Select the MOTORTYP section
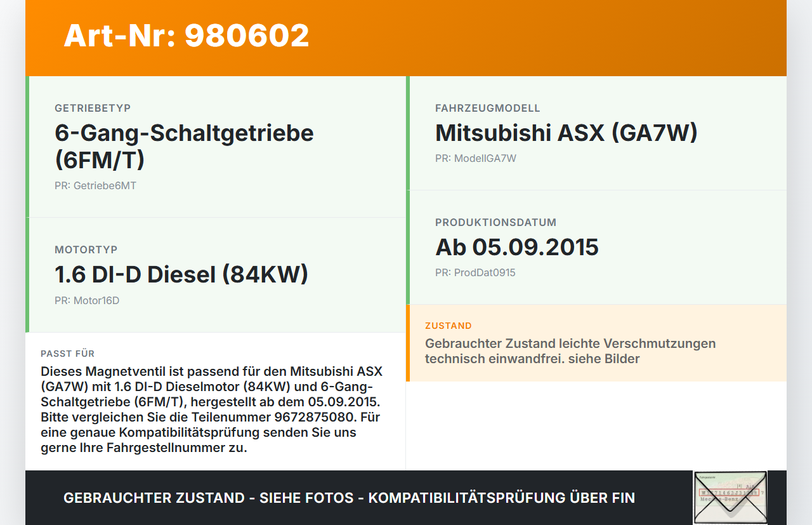This screenshot has height=525, width=812. click(x=216, y=274)
